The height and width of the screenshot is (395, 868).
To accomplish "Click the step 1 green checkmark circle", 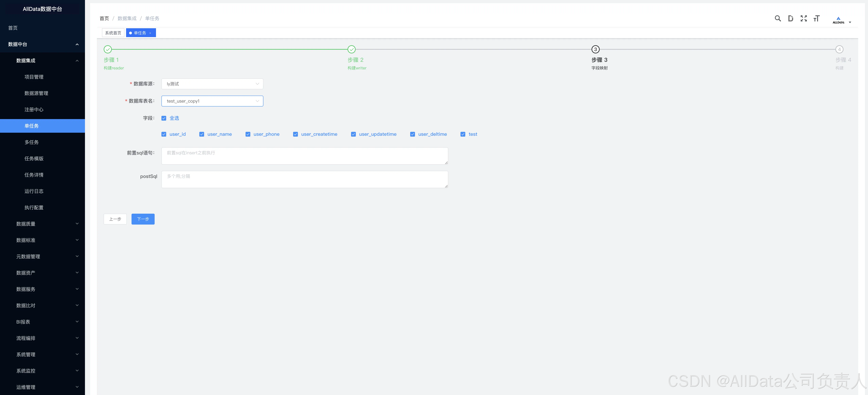I will pyautogui.click(x=108, y=50).
